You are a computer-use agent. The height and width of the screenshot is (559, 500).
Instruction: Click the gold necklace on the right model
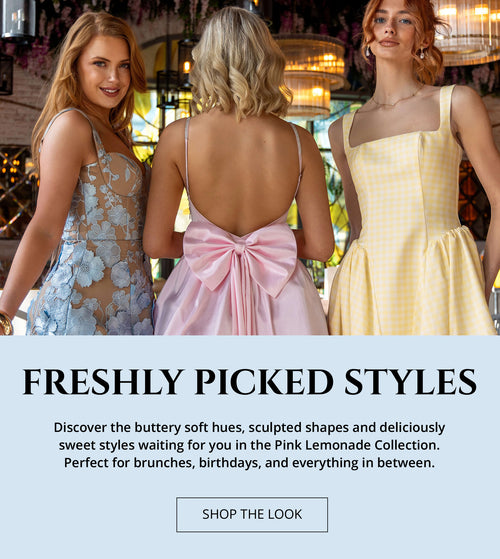pyautogui.click(x=397, y=99)
